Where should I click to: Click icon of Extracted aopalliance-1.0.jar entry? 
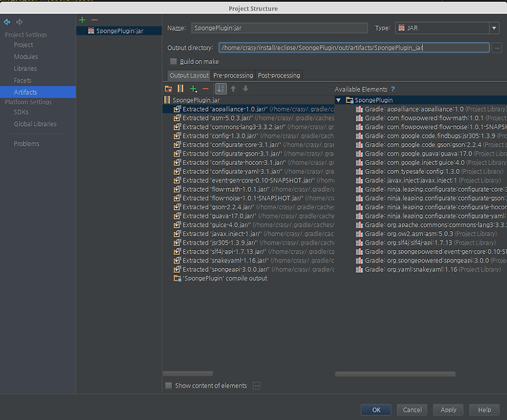(177, 109)
